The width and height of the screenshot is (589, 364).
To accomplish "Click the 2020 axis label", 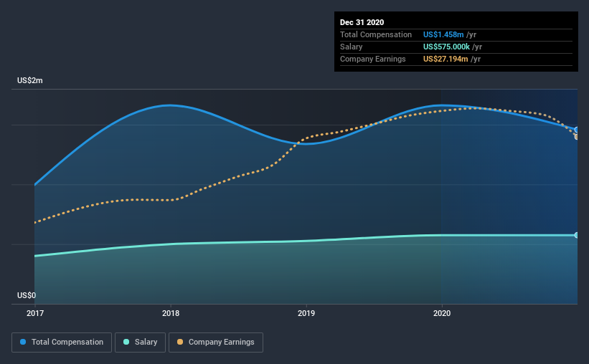I will [x=442, y=313].
